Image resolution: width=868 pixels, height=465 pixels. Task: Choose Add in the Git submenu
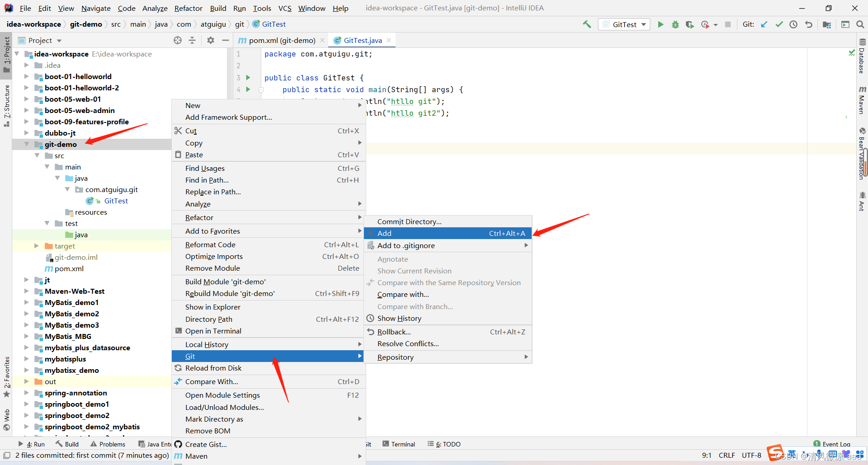click(448, 233)
